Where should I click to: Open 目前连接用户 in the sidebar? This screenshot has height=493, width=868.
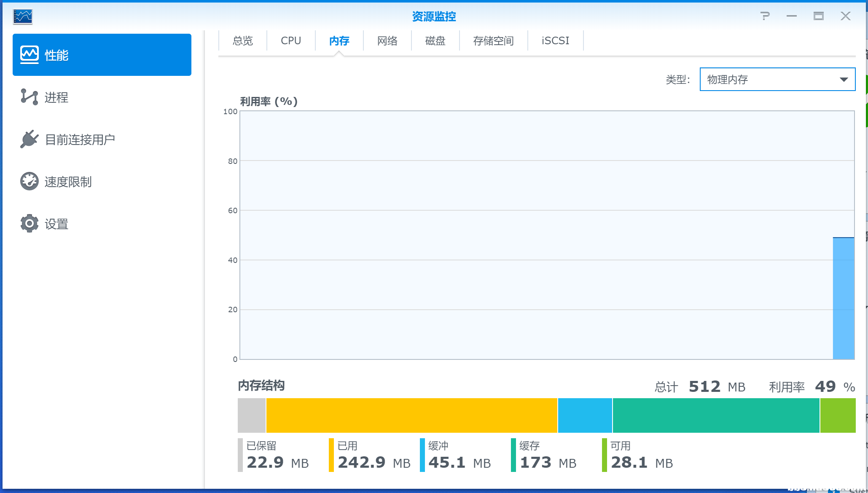point(102,139)
